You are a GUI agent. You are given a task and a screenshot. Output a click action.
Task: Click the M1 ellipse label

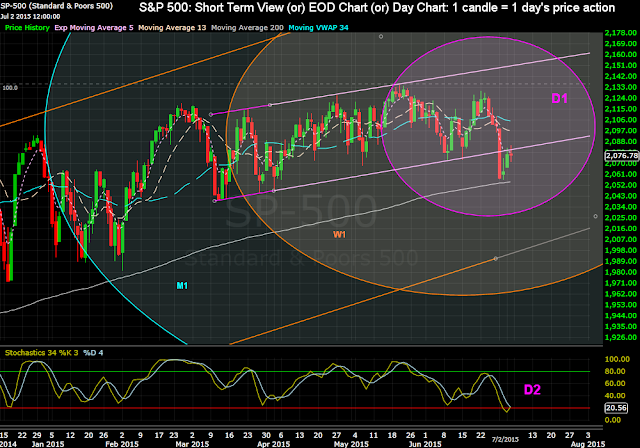[182, 286]
